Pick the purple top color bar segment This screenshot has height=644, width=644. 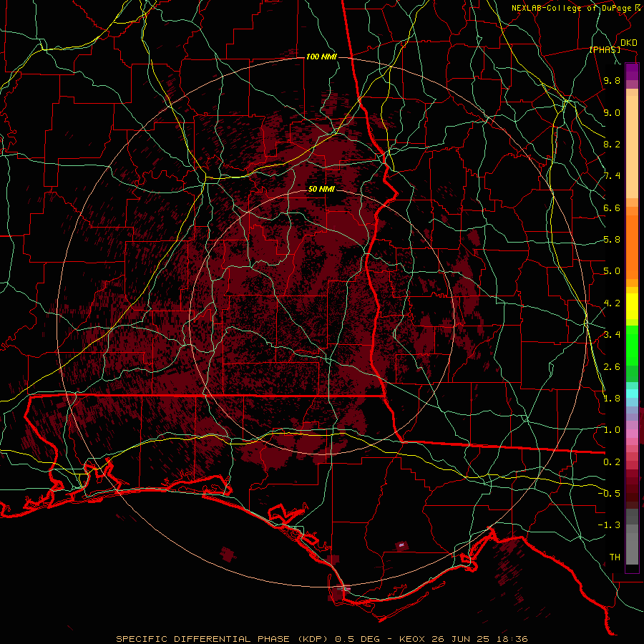point(632,72)
